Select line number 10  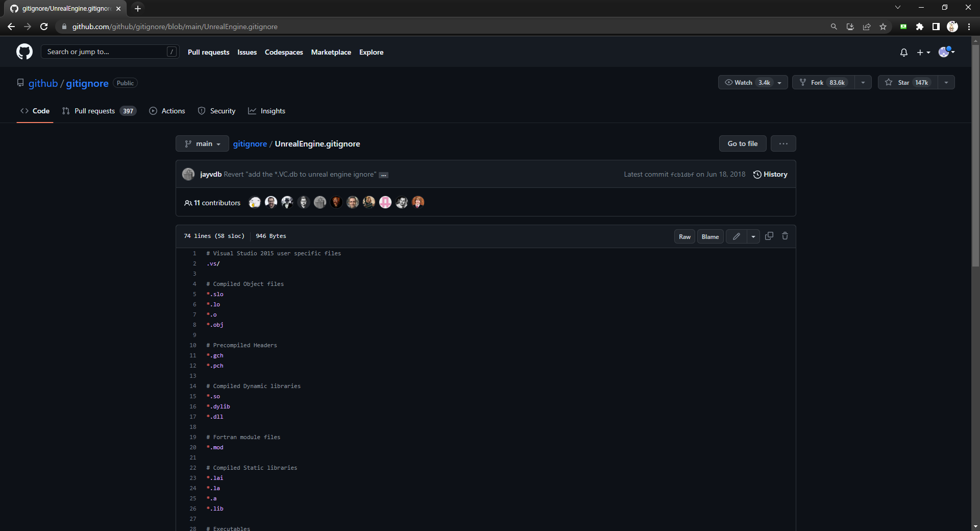(193, 345)
